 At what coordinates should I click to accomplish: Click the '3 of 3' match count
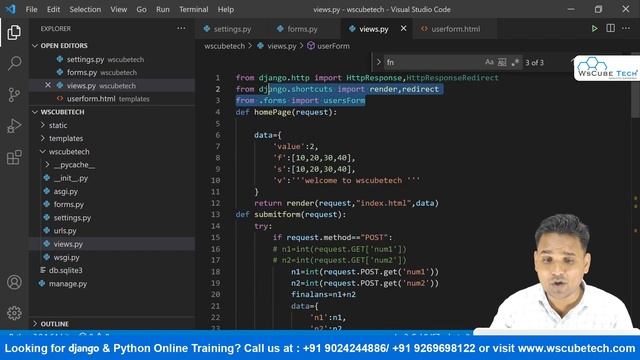click(534, 62)
